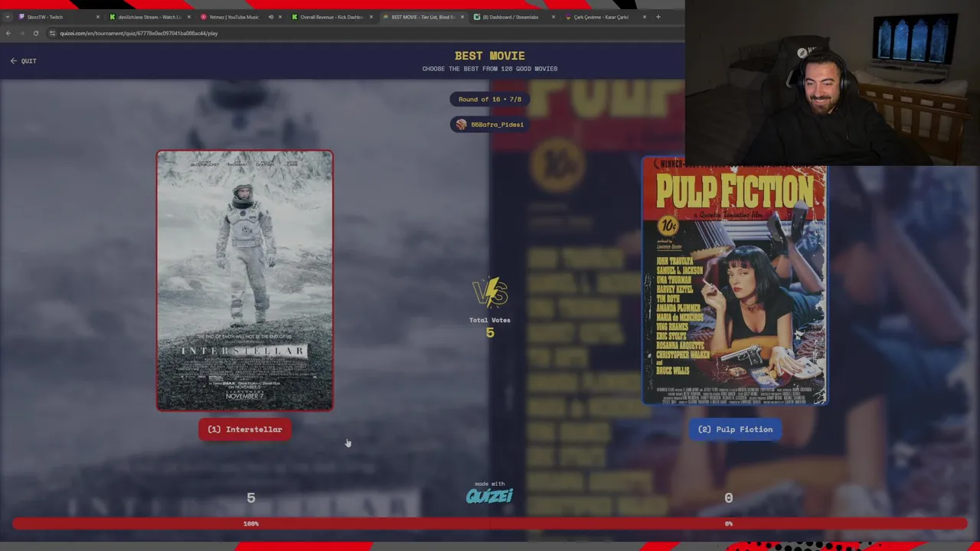Screen dimensions: 980x551
Task: Open a new browser tab
Action: tap(658, 17)
